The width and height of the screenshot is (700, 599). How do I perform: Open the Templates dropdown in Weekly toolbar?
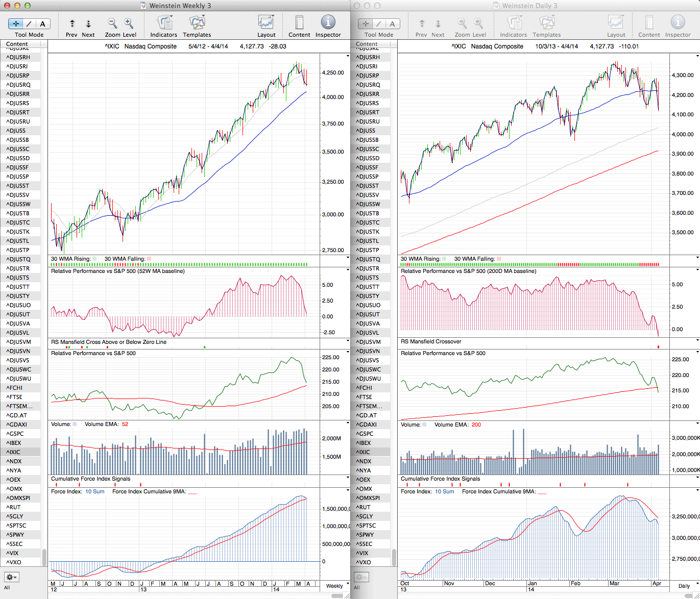tap(197, 22)
